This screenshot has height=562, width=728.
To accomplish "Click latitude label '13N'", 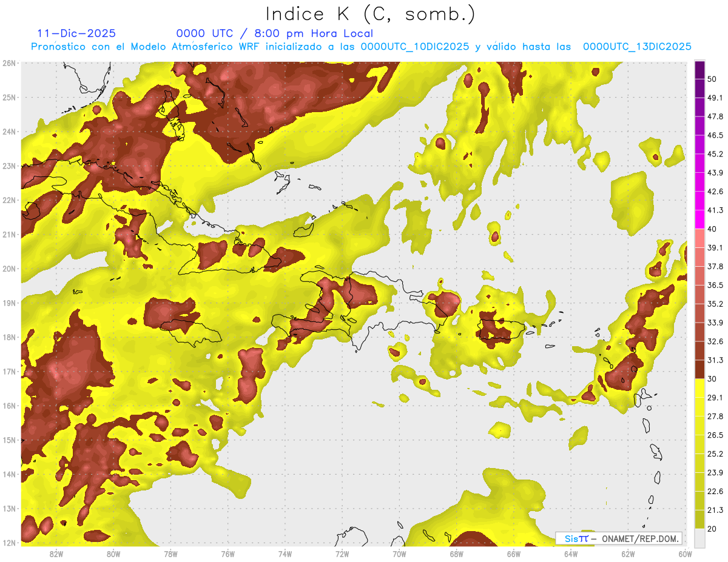I will click(x=9, y=508).
